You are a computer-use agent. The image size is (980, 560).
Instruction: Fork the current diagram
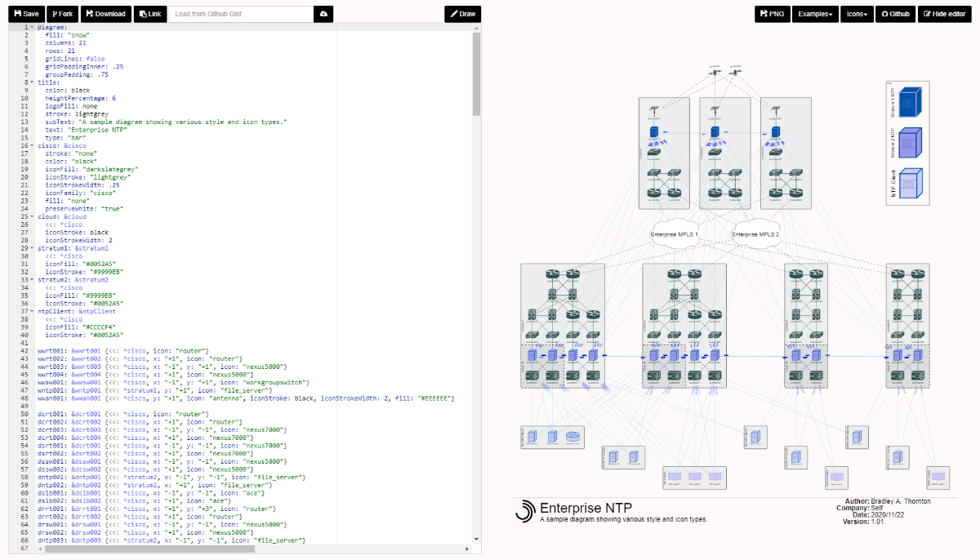61,14
